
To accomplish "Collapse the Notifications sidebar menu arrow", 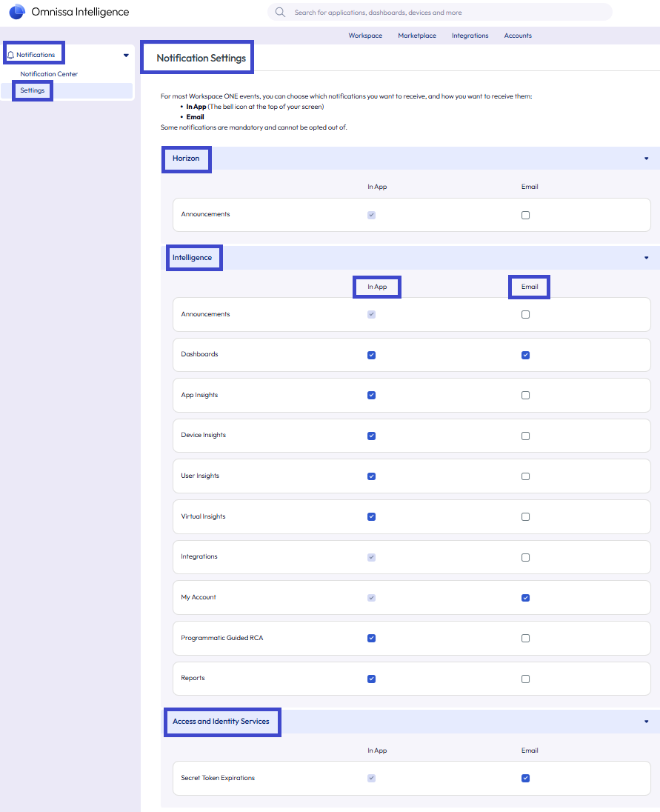I will (126, 56).
